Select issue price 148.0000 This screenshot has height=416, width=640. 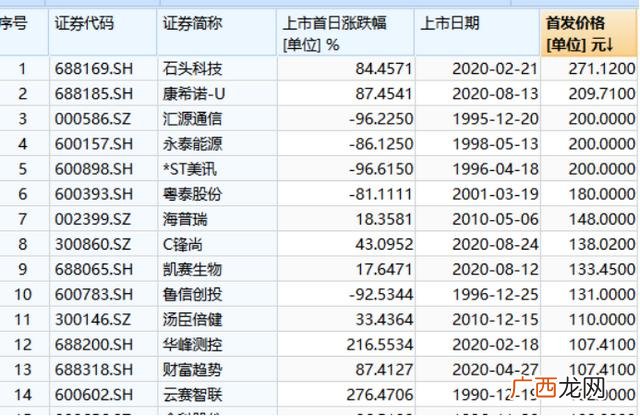(602, 219)
